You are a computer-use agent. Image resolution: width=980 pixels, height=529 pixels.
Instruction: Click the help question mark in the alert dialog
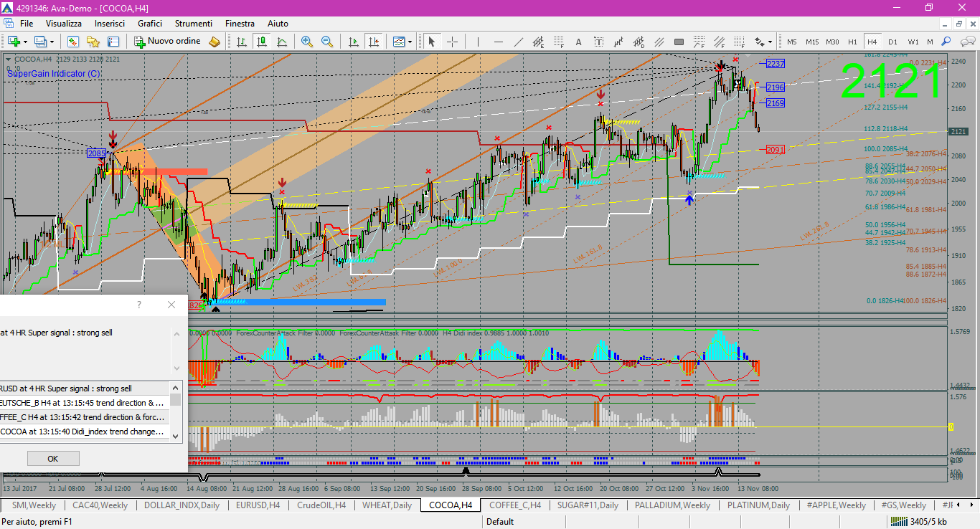point(139,305)
